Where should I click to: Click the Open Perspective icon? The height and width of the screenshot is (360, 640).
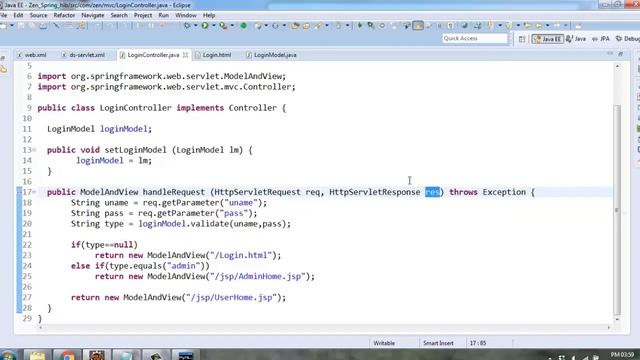pyautogui.click(x=522, y=39)
